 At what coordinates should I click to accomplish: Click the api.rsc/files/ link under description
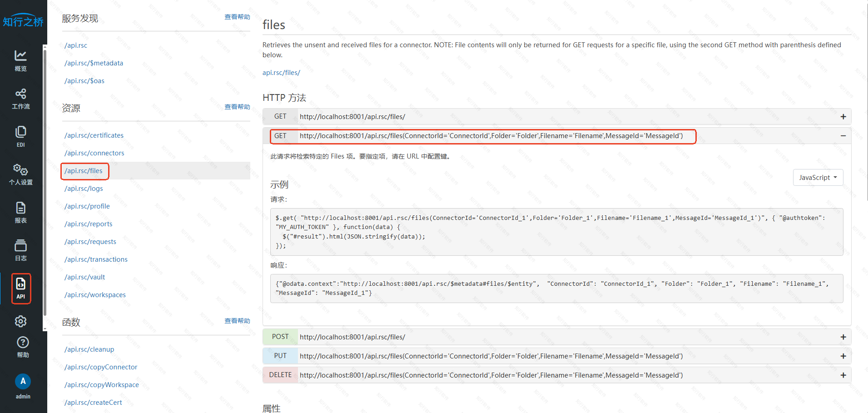click(x=281, y=73)
